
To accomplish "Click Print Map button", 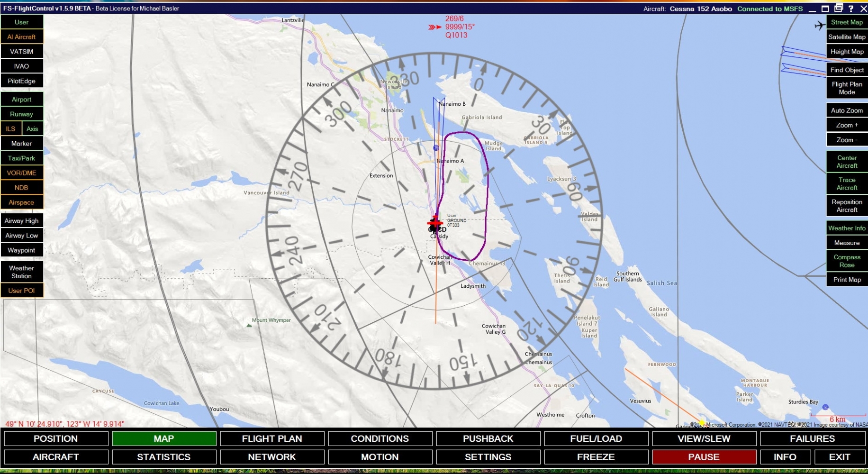I will [x=847, y=280].
